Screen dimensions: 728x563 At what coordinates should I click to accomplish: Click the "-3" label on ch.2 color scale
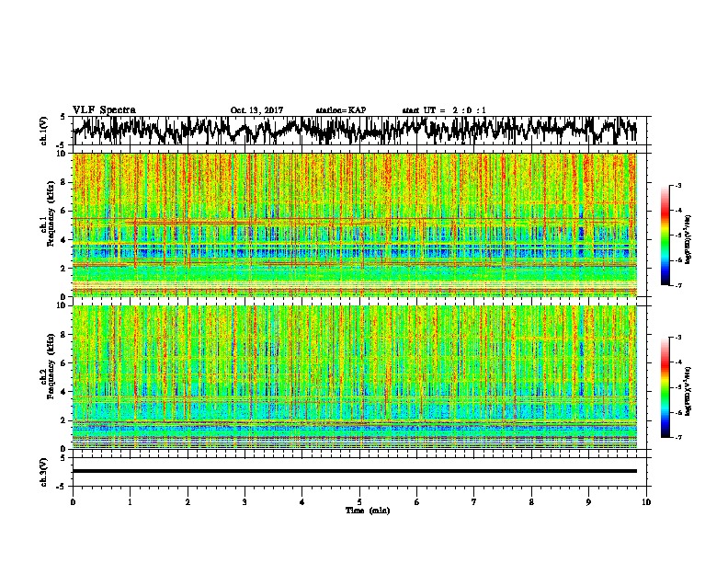(x=678, y=338)
